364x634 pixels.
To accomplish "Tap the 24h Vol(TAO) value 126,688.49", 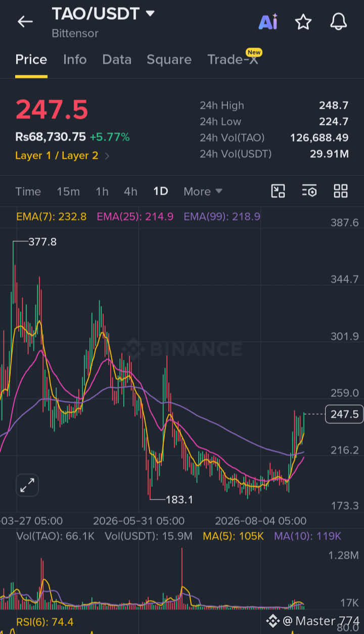I will pos(319,138).
